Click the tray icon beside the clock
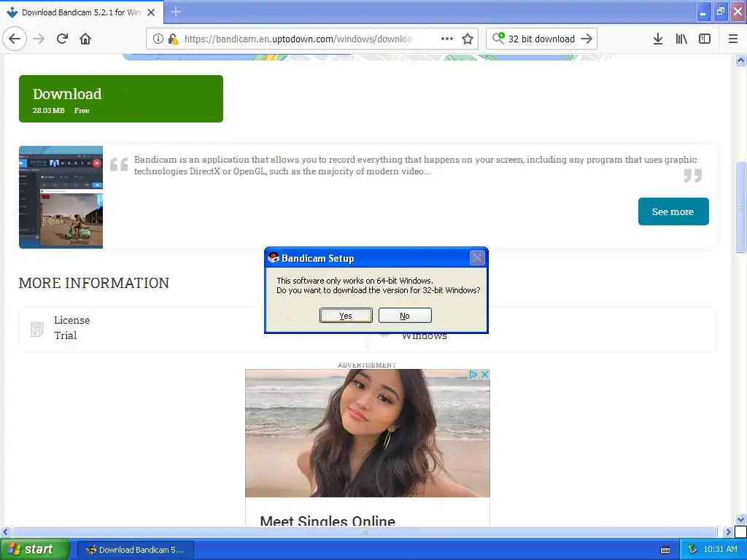 tap(693, 550)
